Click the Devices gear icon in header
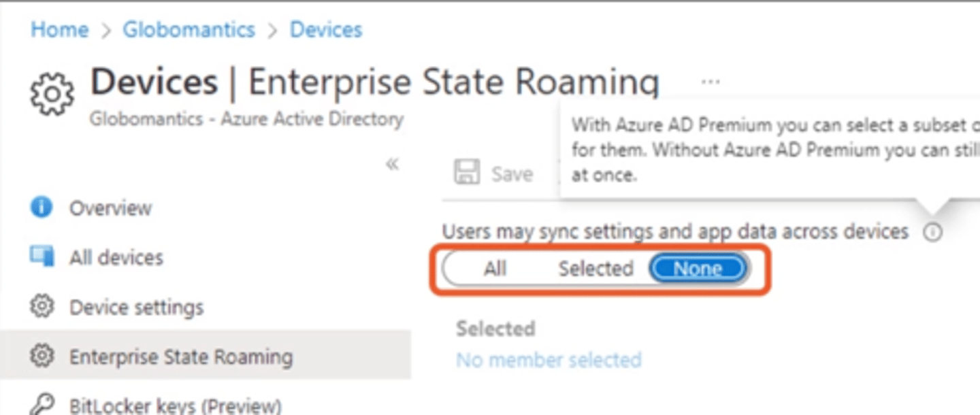980x415 pixels. (52, 93)
